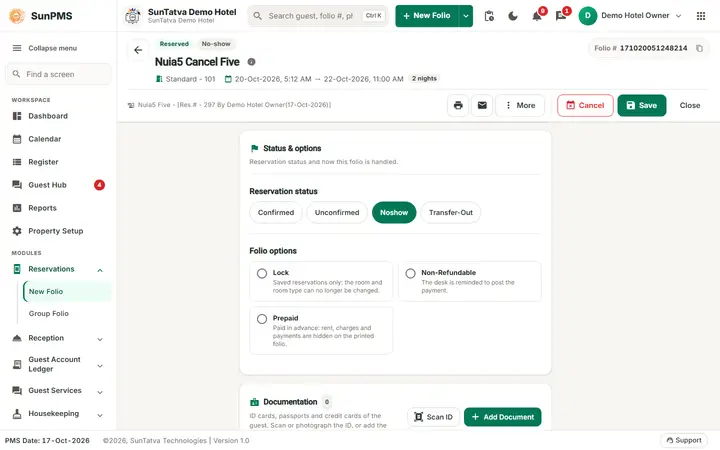This screenshot has width=720, height=450.
Task: Click the SunPMS logo icon
Action: tap(17, 16)
